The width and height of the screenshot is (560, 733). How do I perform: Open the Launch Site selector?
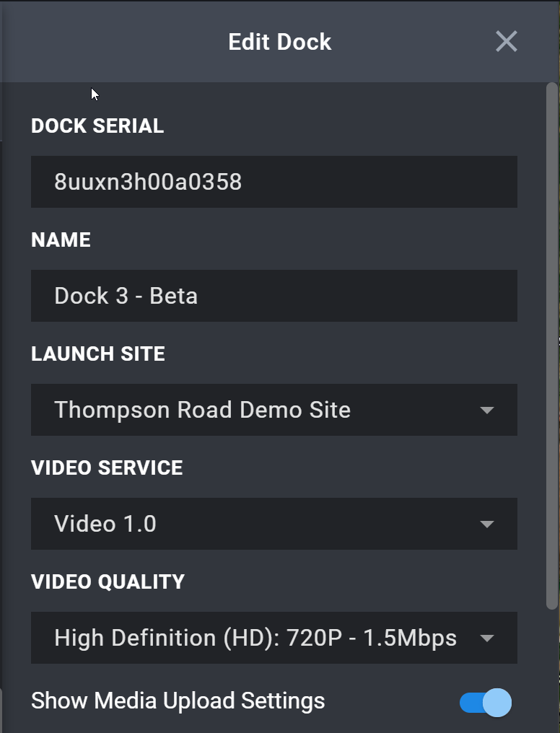[274, 410]
